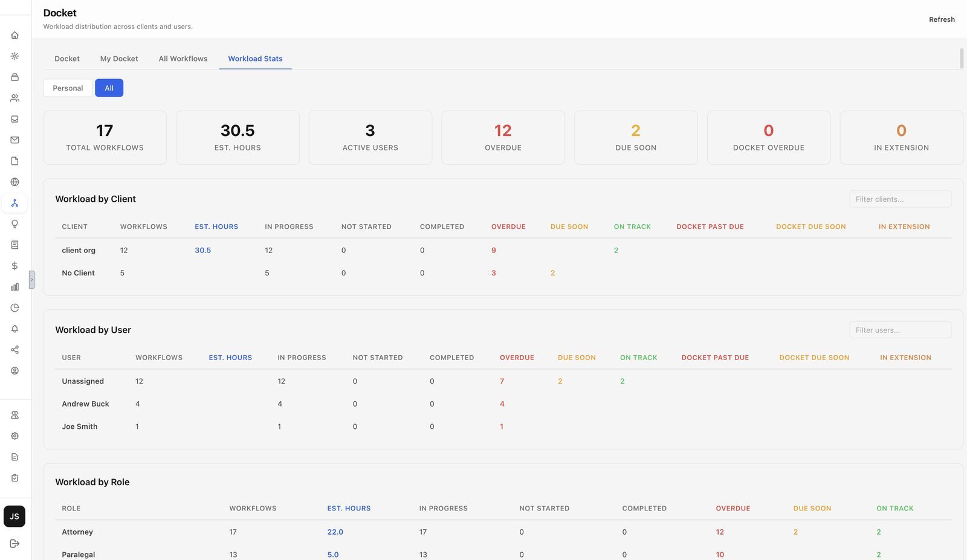The height and width of the screenshot is (560, 967).
Task: Click the logout icon at sidebar bottom
Action: pos(15,544)
